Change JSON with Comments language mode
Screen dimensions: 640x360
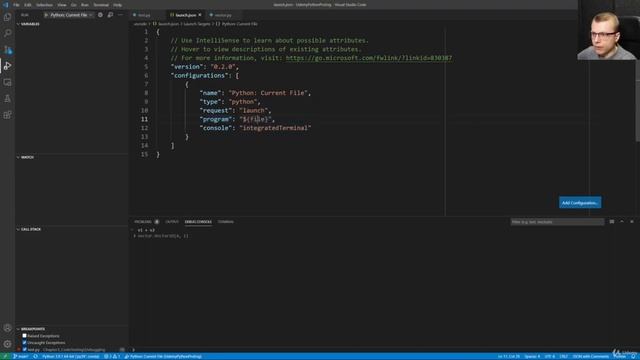590,356
